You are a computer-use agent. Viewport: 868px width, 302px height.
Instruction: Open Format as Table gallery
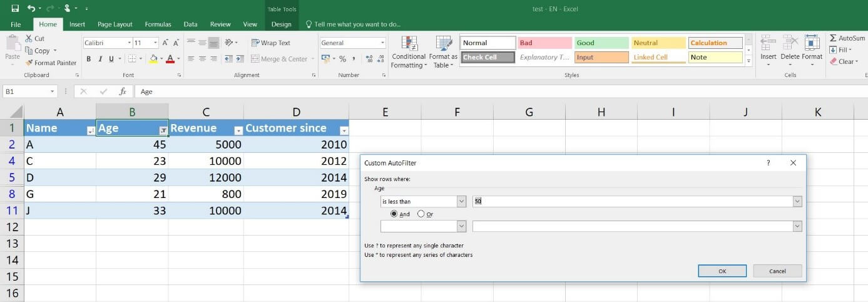click(443, 52)
